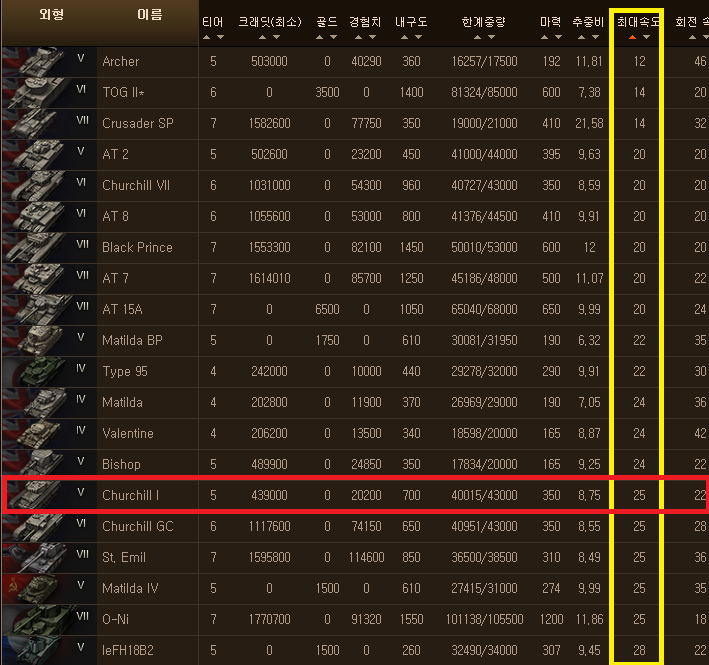Click gold value 3500 in TOG II* row
709x665 pixels.
point(327,92)
